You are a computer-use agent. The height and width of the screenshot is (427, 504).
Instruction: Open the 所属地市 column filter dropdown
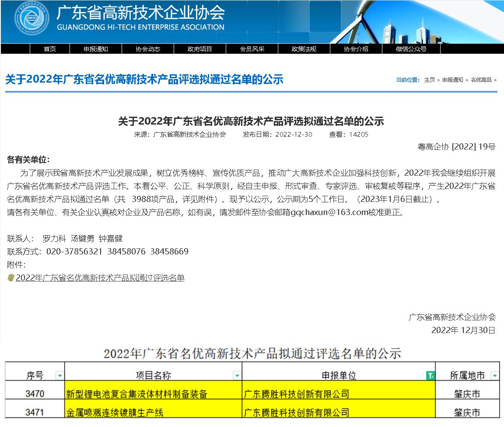click(x=495, y=375)
